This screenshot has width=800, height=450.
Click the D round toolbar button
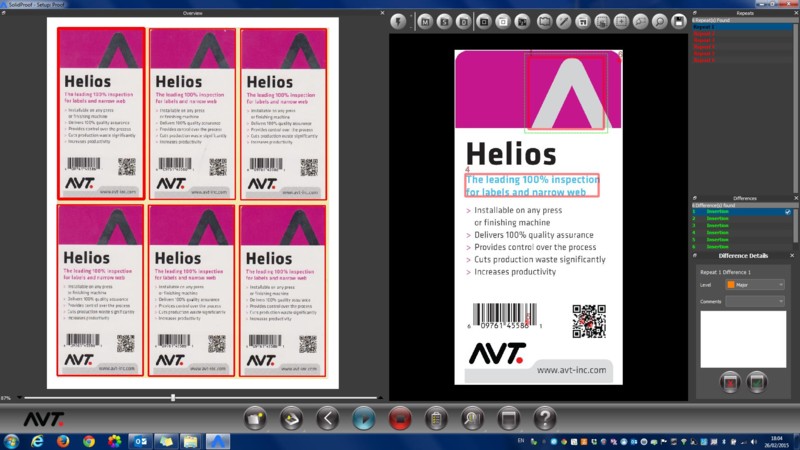coord(464,21)
